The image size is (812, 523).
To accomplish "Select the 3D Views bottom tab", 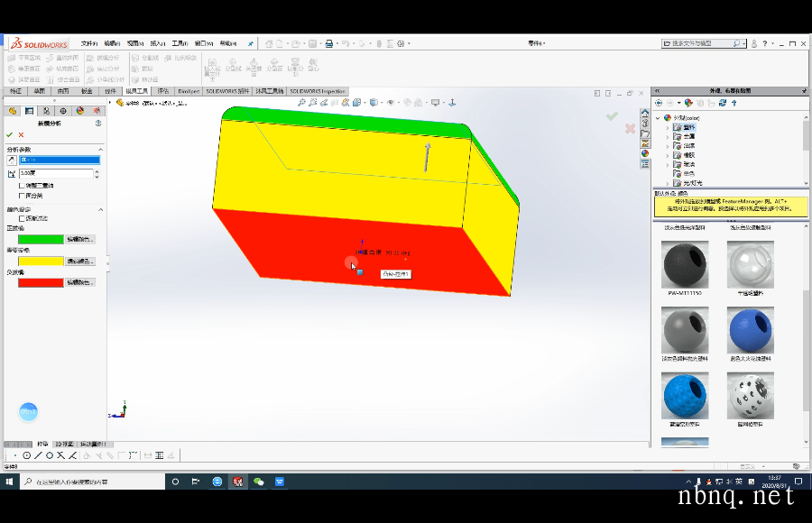I will pyautogui.click(x=64, y=445).
